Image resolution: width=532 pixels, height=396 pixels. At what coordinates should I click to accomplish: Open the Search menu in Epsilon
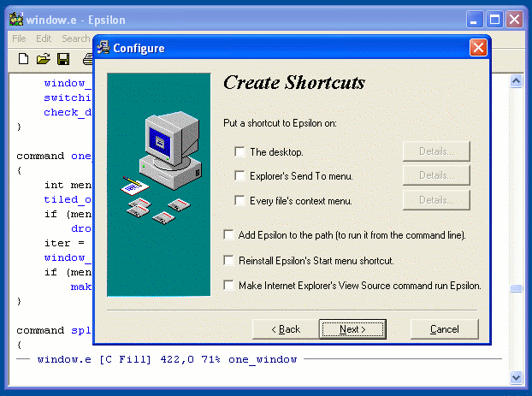[76, 38]
